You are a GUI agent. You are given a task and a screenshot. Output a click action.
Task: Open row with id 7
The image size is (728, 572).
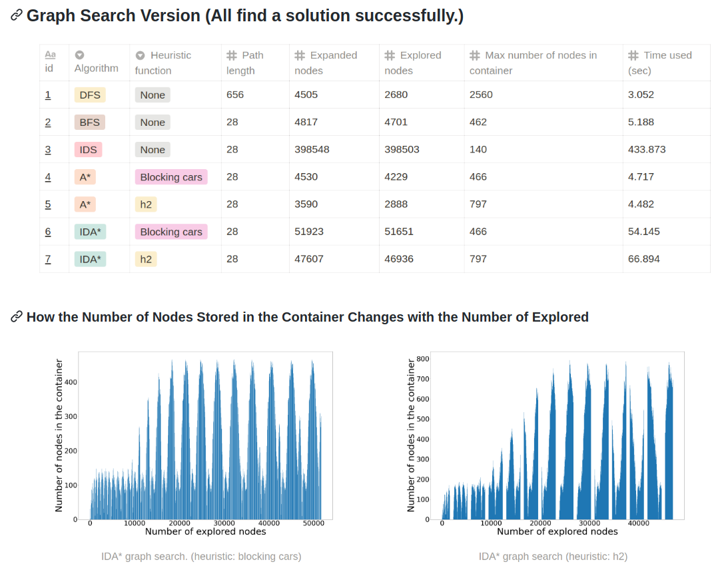(48, 259)
